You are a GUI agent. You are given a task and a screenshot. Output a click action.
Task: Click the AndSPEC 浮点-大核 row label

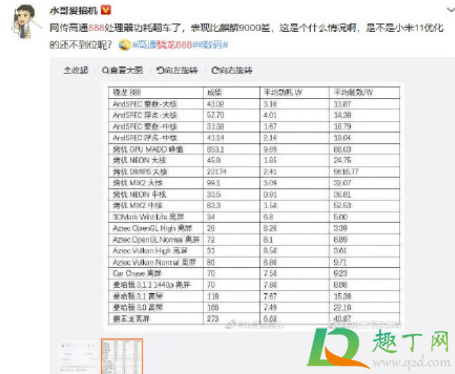point(145,115)
